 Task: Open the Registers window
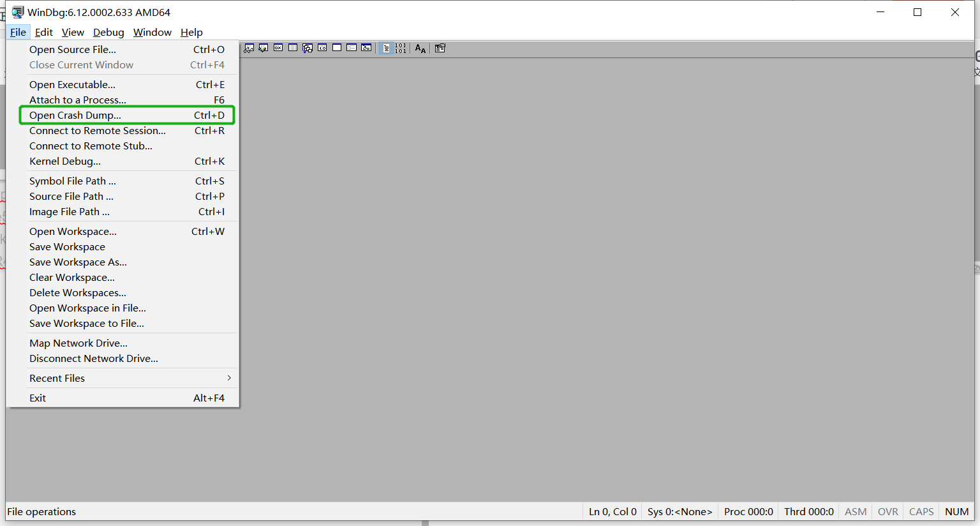pos(278,48)
